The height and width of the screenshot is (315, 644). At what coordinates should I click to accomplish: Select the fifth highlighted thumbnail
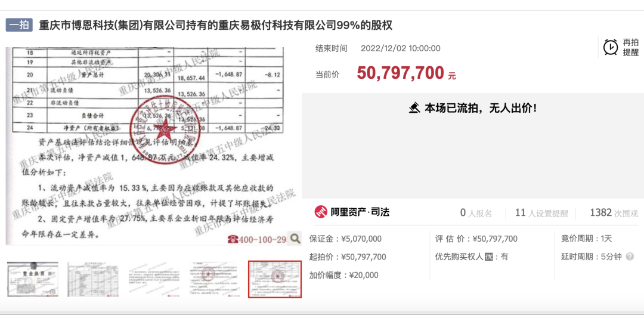tap(275, 279)
